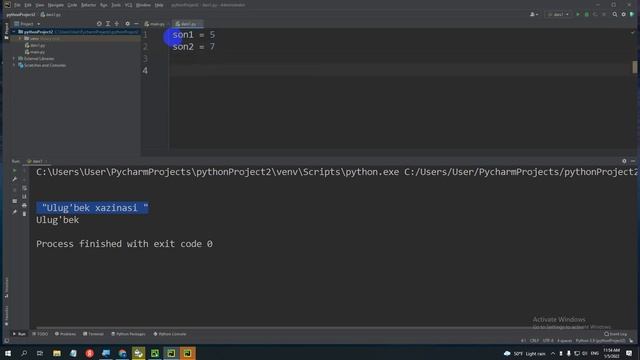
Task: Hide the Project panel with the minus icon
Action: click(x=136, y=24)
